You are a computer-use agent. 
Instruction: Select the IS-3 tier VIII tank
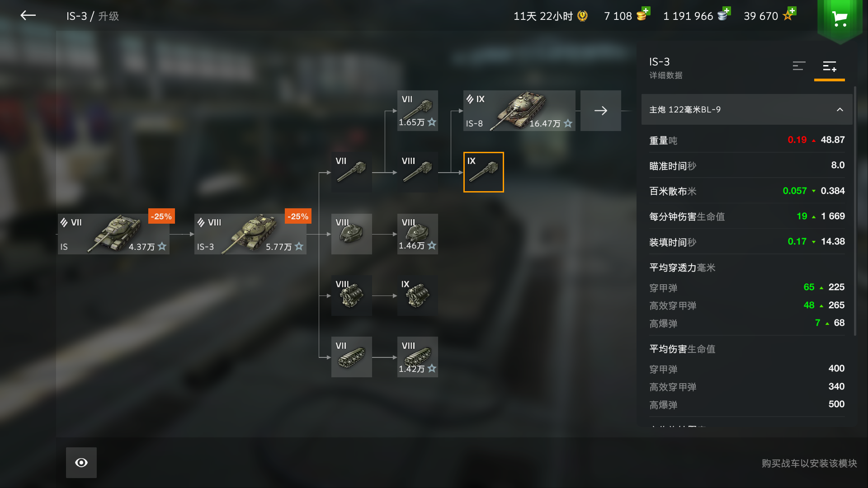[x=250, y=234]
